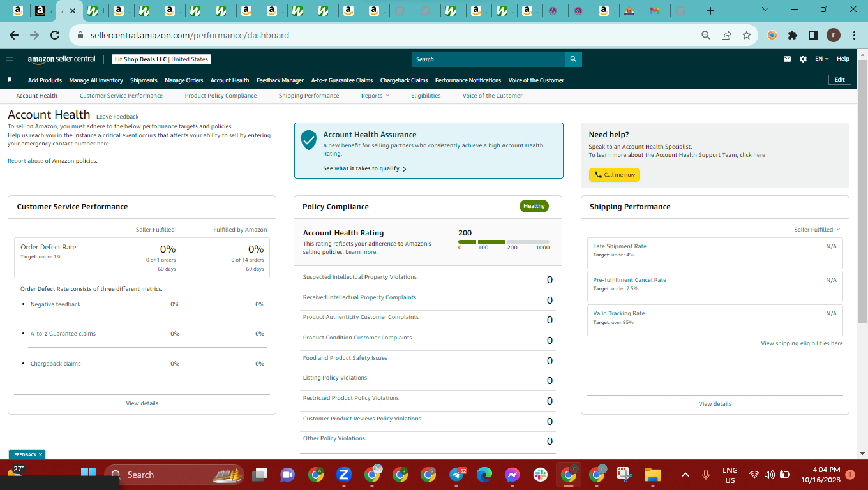The width and height of the screenshot is (868, 490).
Task: Share this page from the address bar
Action: (726, 36)
